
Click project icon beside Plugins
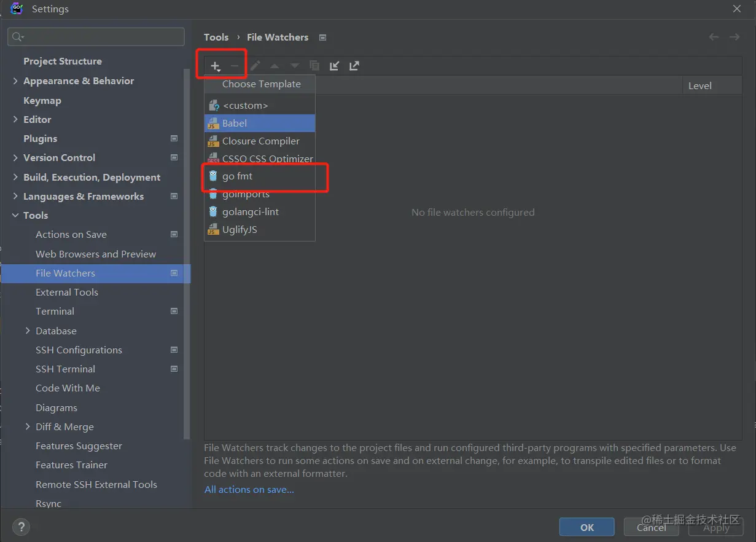coord(174,139)
